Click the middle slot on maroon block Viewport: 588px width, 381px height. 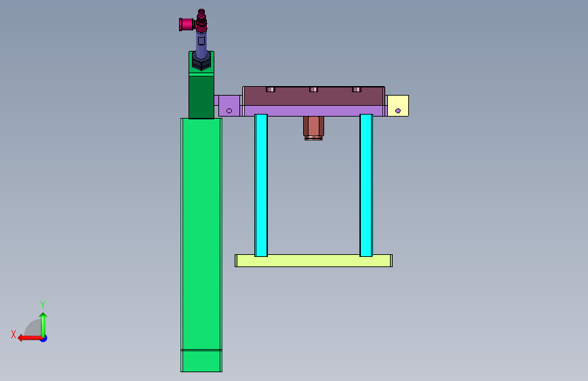click(x=313, y=89)
